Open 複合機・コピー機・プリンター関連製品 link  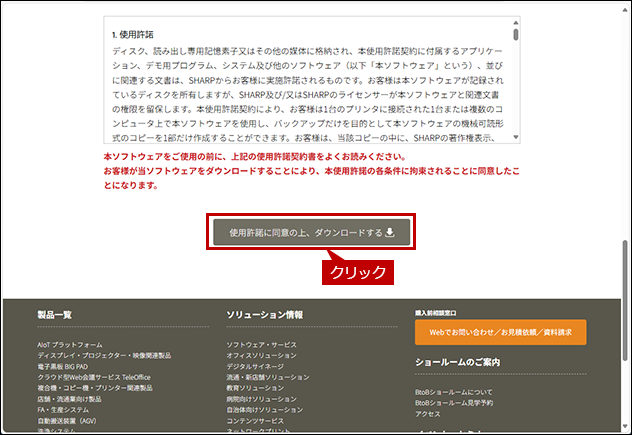tap(95, 388)
